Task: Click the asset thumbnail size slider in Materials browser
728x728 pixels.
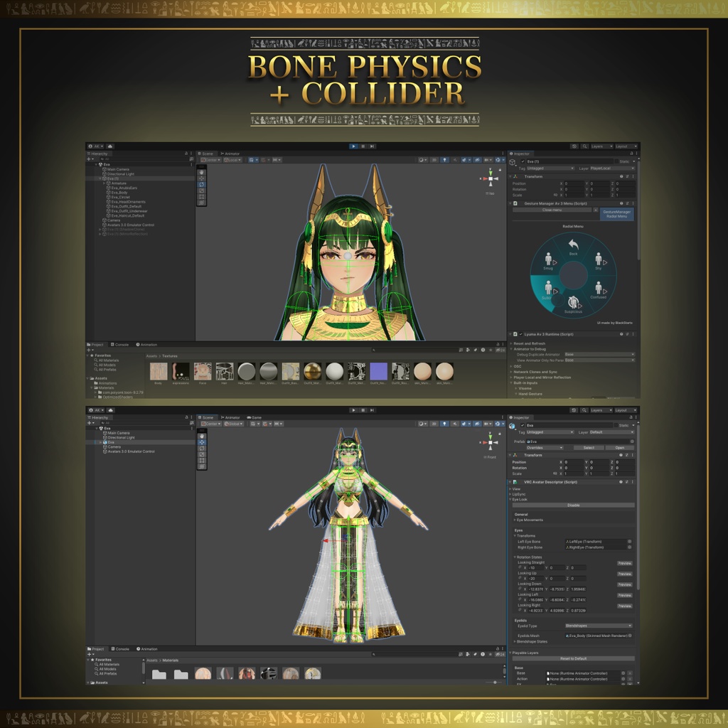Action: pos(493,682)
